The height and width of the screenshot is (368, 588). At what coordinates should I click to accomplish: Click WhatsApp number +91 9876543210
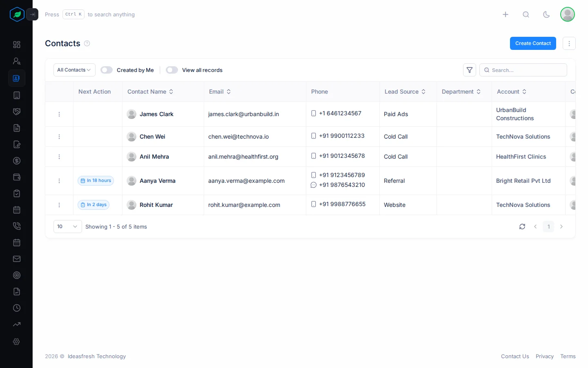coord(342,185)
